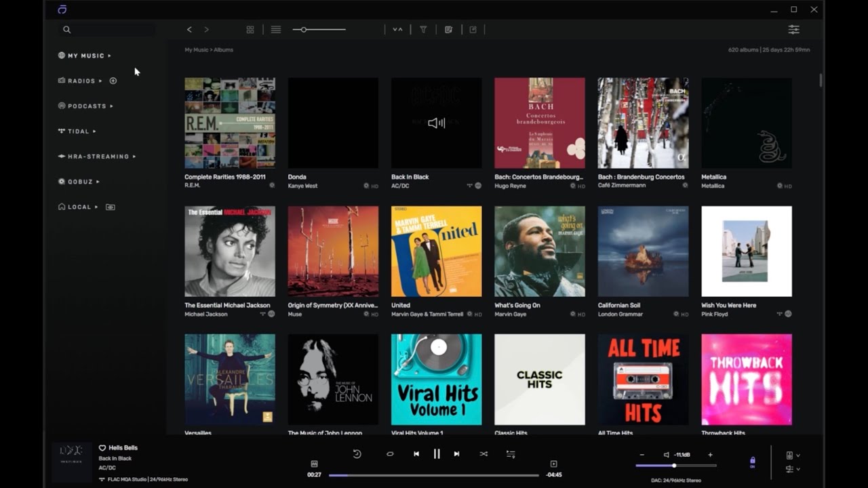Open the Bach Concertos Brandebourgeois cover
The image size is (868, 488).
click(x=540, y=123)
